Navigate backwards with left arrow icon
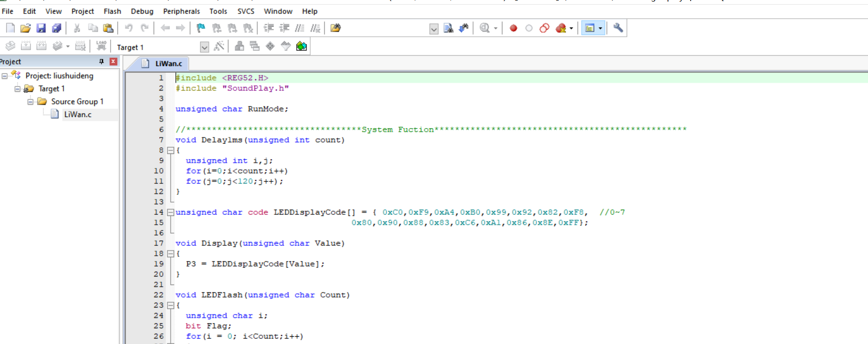 (165, 28)
